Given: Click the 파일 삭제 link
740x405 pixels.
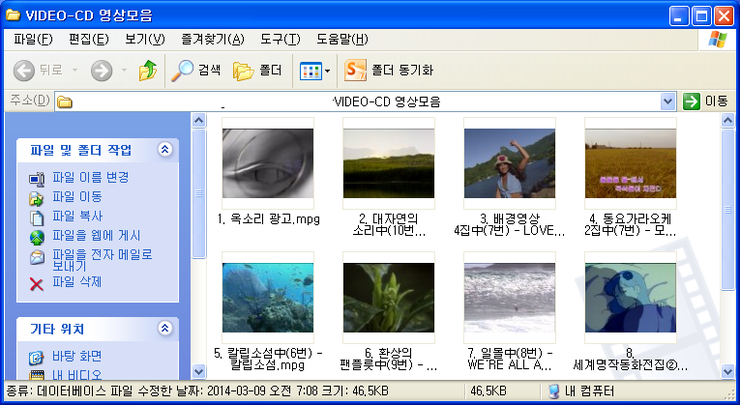Looking at the screenshot, I should coord(77,282).
